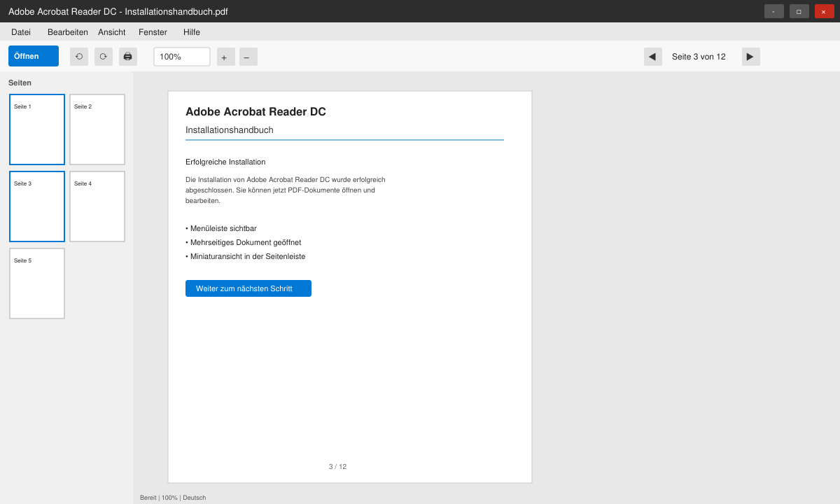The height and width of the screenshot is (504, 840).
Task: Open the Fenster menu
Action: 153,32
